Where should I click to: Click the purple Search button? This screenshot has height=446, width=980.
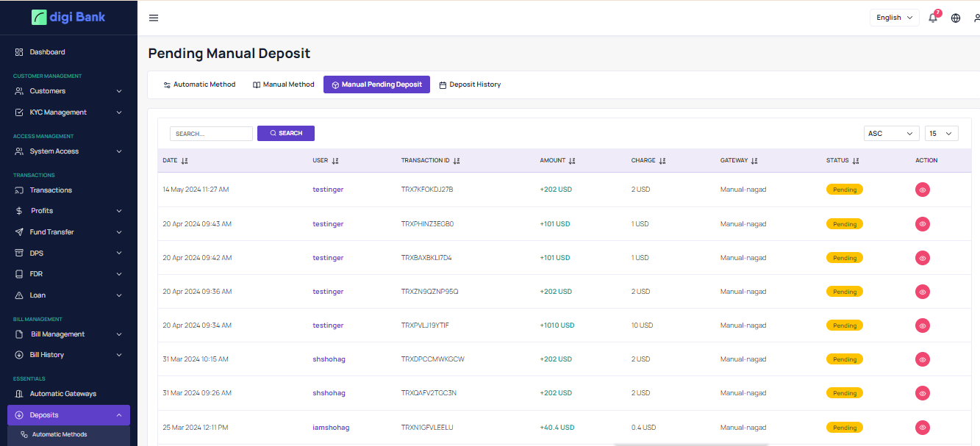point(286,133)
